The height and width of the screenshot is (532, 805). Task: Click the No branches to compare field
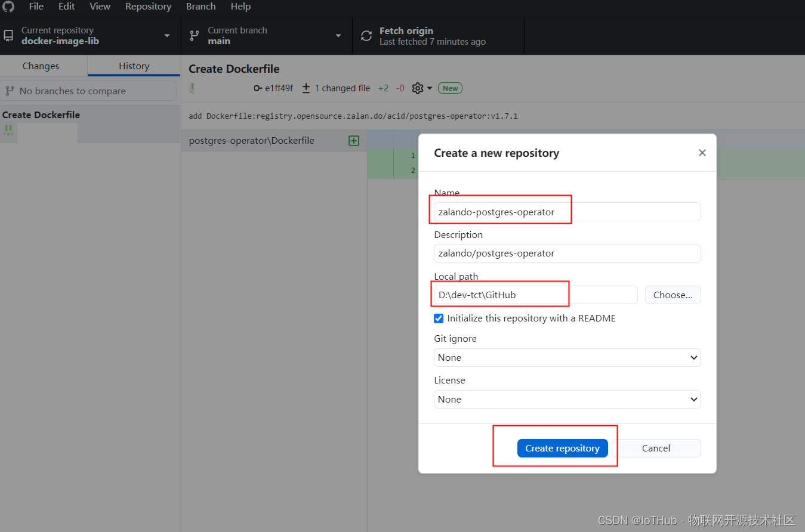88,91
